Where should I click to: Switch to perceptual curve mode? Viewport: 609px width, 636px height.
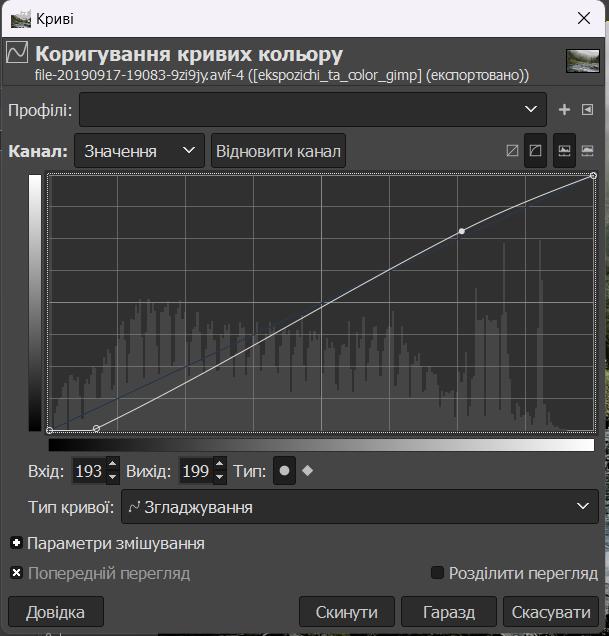535,151
